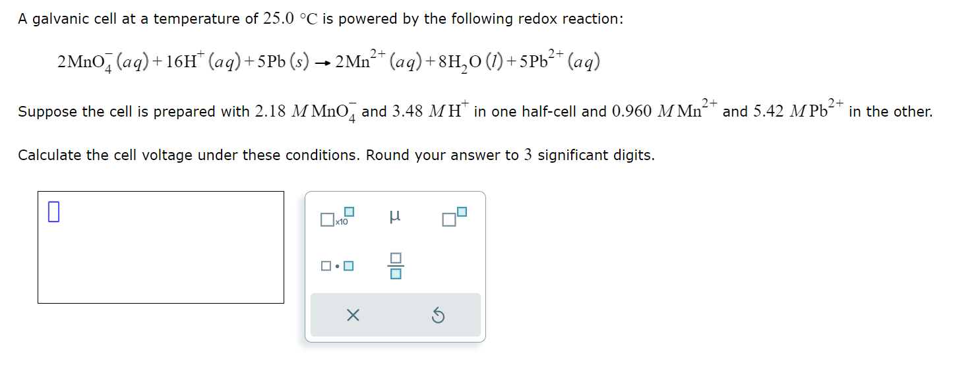Select the blue exponent square of x10 icon

[x=348, y=211]
